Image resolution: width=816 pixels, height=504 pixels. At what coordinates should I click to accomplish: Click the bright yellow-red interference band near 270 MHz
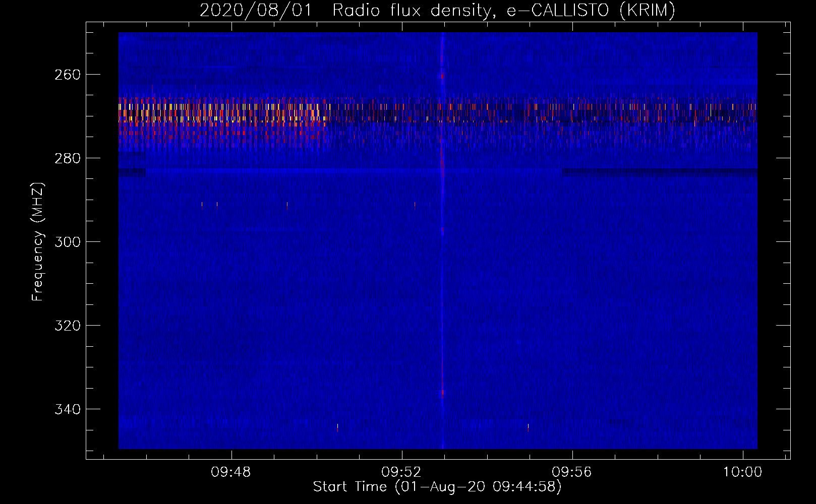(x=224, y=119)
